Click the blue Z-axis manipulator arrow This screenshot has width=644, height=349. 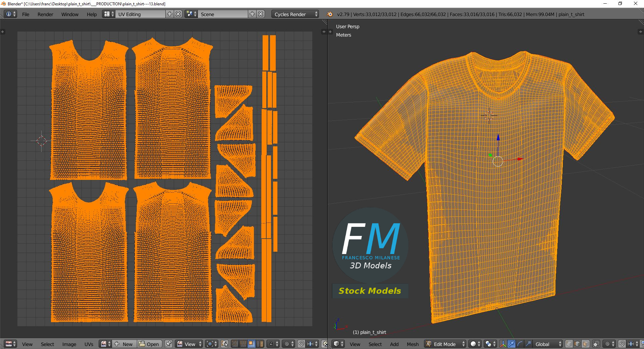coord(498,138)
